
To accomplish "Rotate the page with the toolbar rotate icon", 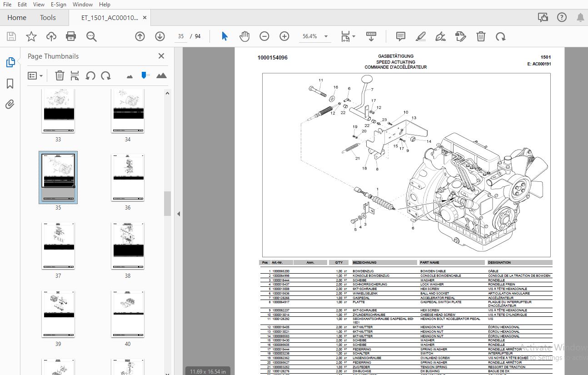I will click(x=501, y=36).
